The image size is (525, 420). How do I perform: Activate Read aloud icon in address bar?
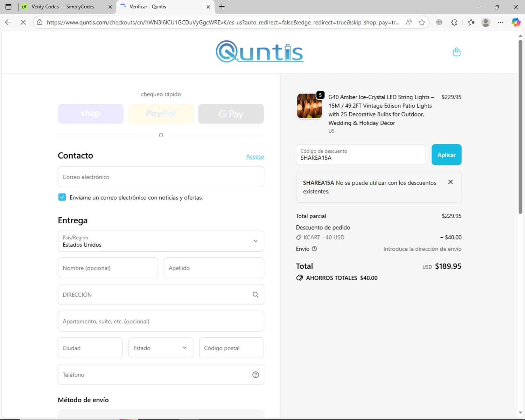coord(408,22)
